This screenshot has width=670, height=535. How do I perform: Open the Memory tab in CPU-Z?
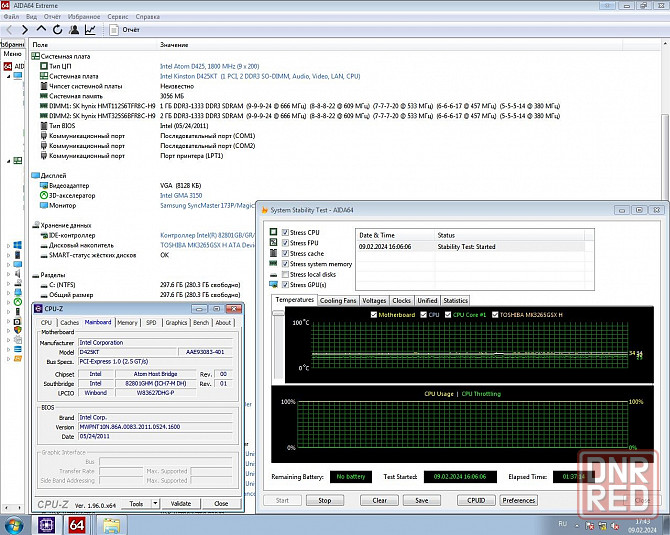pos(127,323)
